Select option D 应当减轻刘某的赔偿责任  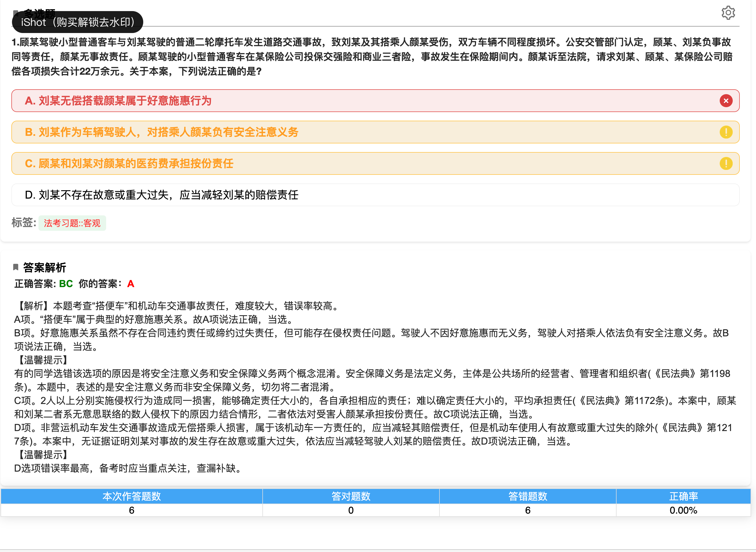[x=161, y=195]
